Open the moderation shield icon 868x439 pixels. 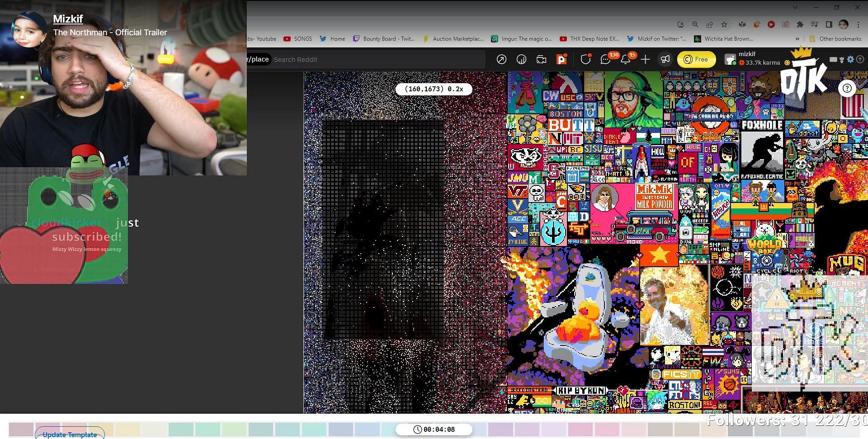pos(586,59)
